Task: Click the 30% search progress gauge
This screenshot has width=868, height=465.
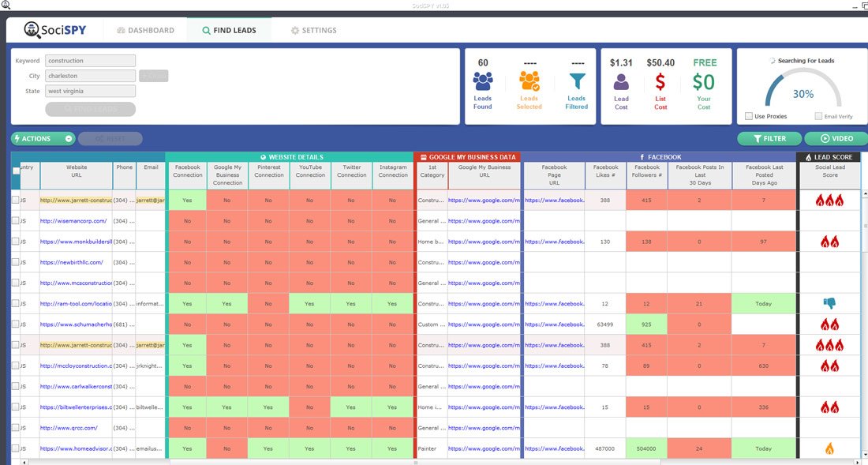Action: tap(803, 93)
